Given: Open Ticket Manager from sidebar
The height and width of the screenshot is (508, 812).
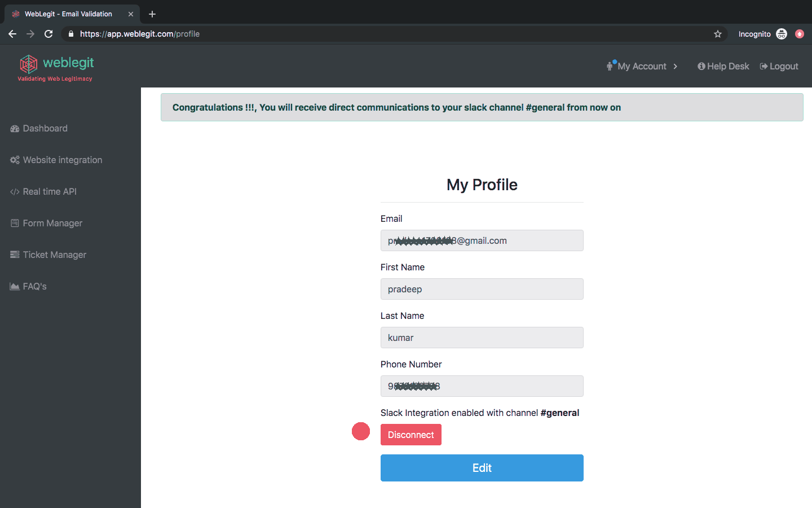Looking at the screenshot, I should (48, 255).
